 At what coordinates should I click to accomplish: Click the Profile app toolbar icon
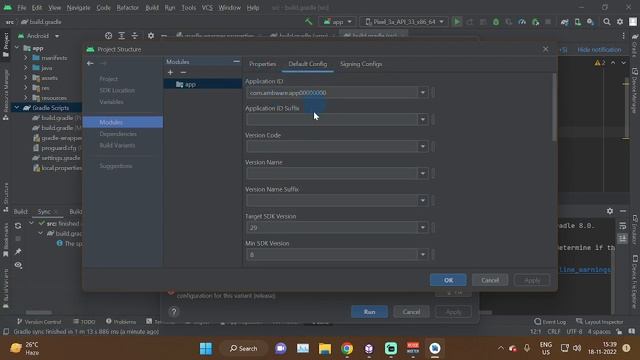click(522, 22)
